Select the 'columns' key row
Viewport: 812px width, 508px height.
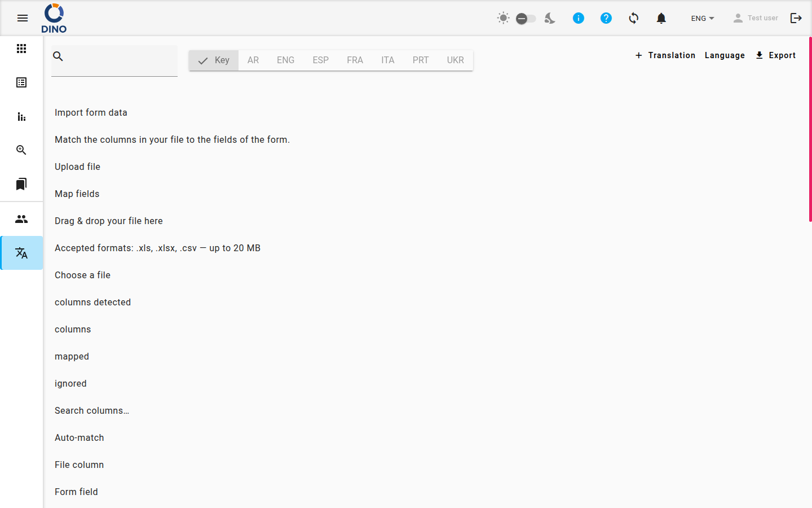coord(427,330)
